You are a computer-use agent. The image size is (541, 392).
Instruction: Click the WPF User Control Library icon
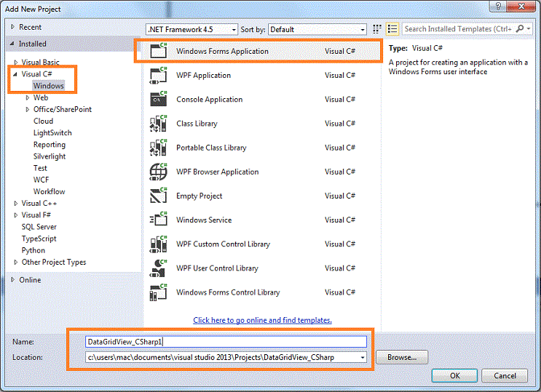(x=158, y=268)
